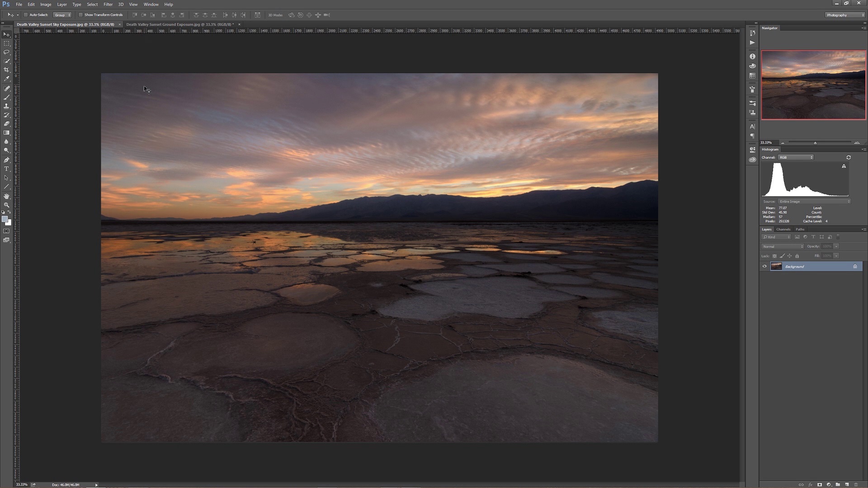Select the Quick Selection tool
868x488 pixels.
tap(6, 61)
